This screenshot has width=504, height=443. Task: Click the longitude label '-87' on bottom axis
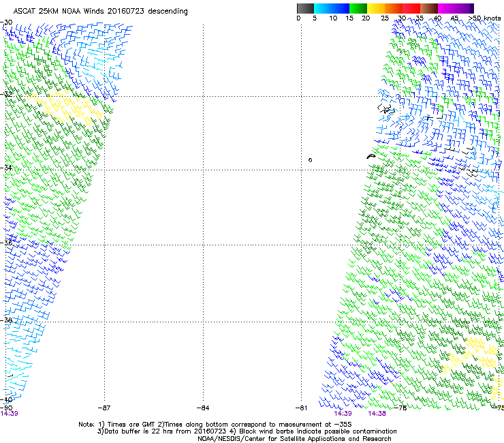coord(104,408)
